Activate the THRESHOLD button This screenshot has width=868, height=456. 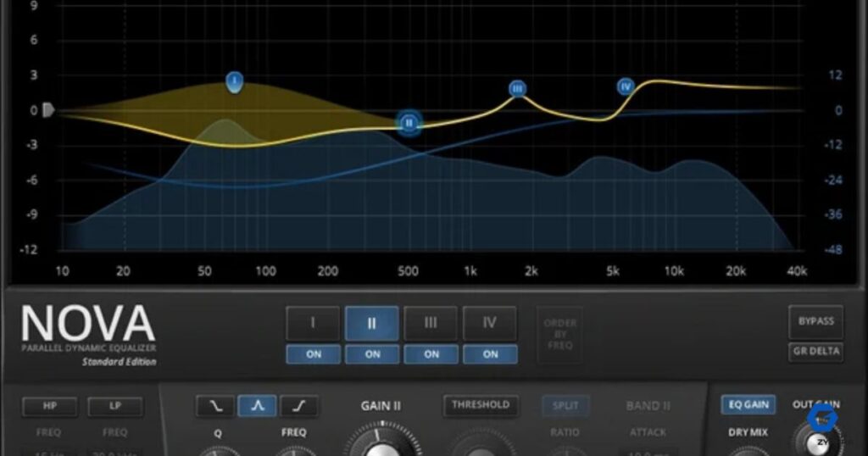481,405
